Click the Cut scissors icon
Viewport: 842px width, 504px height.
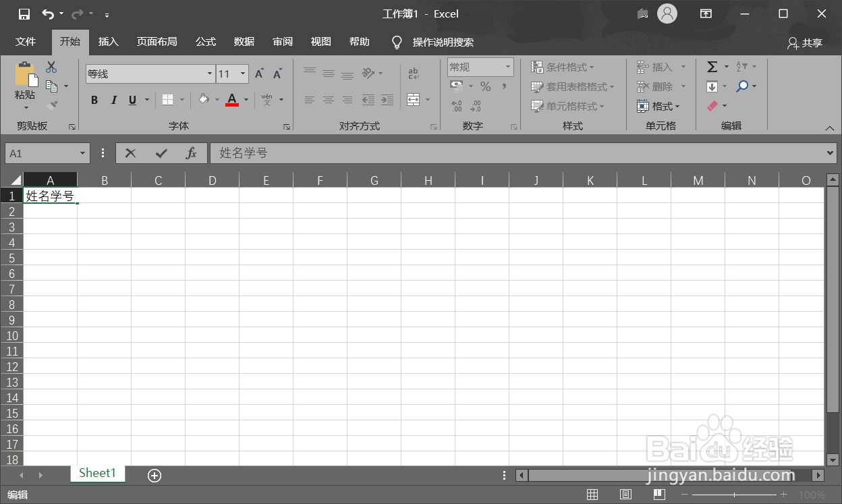(51, 67)
